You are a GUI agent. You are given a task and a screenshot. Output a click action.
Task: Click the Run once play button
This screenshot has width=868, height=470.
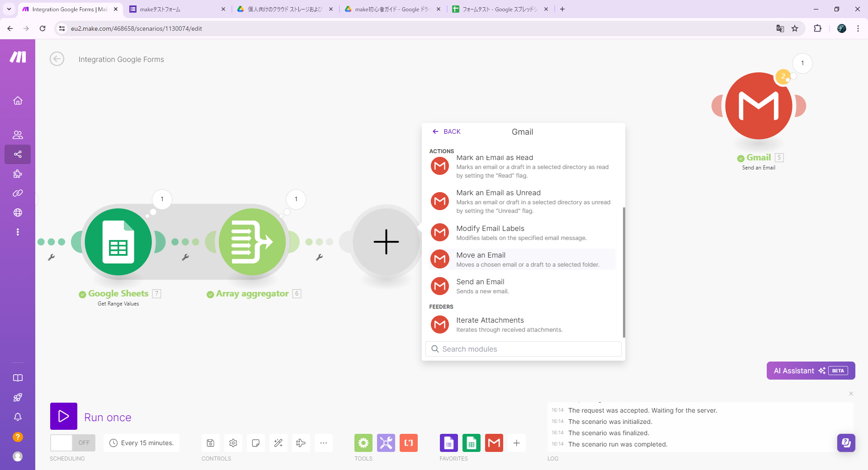(64, 416)
